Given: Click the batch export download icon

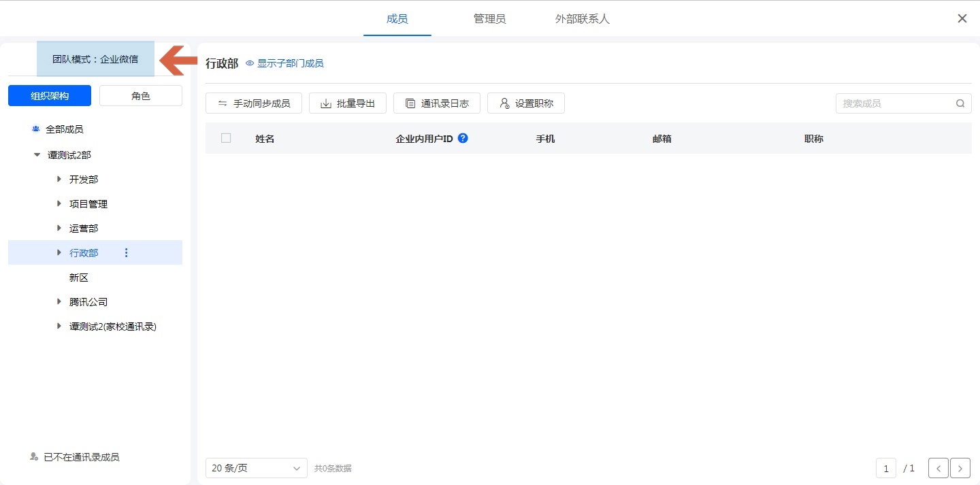Looking at the screenshot, I should tap(326, 103).
